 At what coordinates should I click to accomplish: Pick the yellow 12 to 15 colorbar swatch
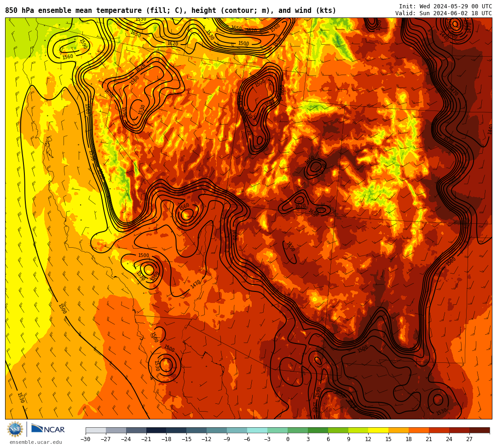[378, 430]
